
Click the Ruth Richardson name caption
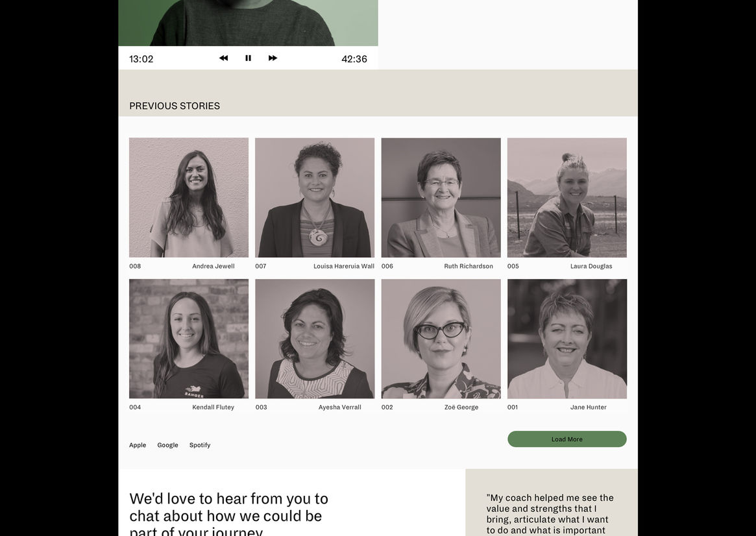[x=469, y=266]
